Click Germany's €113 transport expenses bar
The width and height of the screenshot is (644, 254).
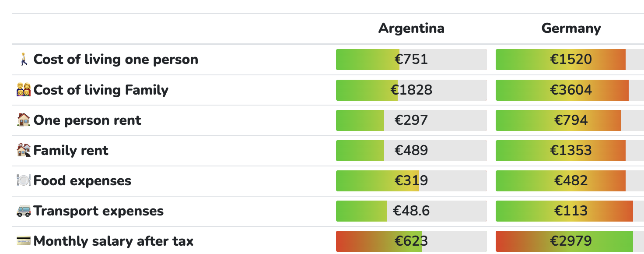(x=570, y=211)
